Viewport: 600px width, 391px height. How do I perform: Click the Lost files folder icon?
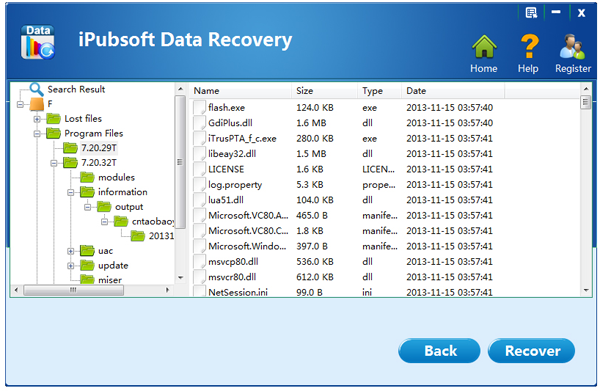coord(54,119)
